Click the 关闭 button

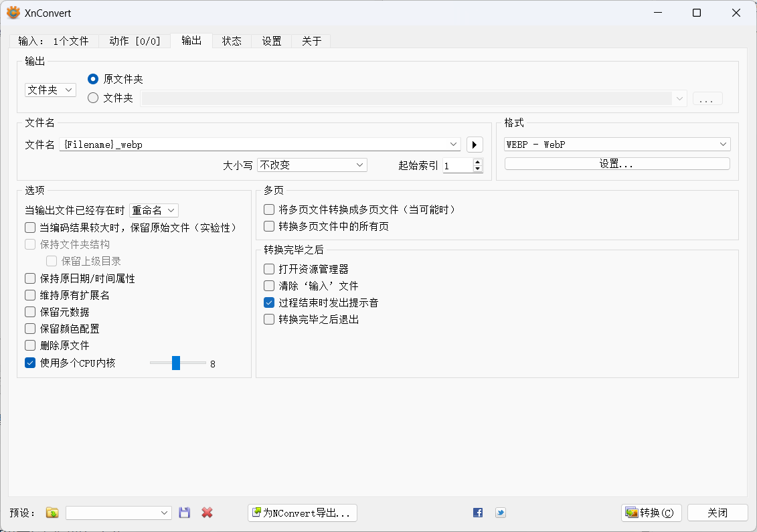click(718, 513)
